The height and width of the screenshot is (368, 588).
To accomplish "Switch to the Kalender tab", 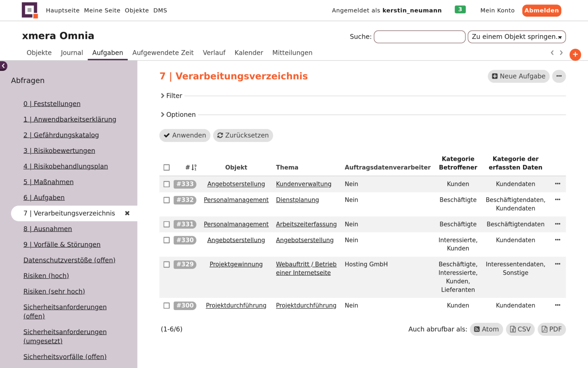I will coord(249,53).
